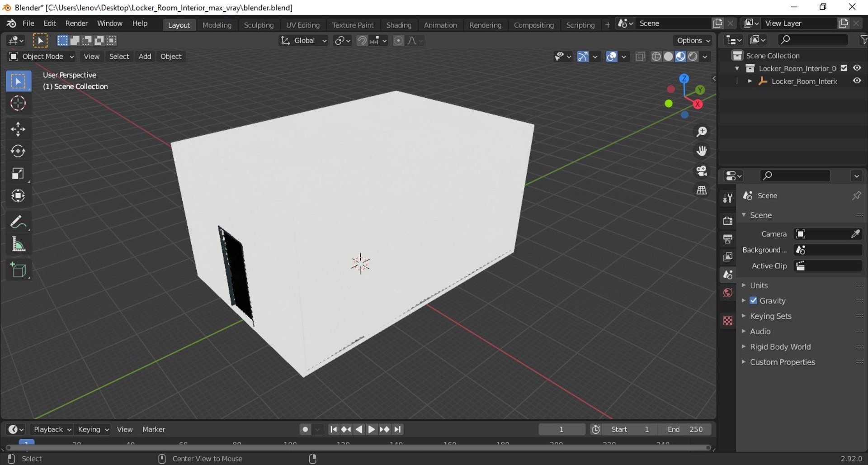868x465 pixels.
Task: Open the Scene properties tab
Action: (x=727, y=275)
